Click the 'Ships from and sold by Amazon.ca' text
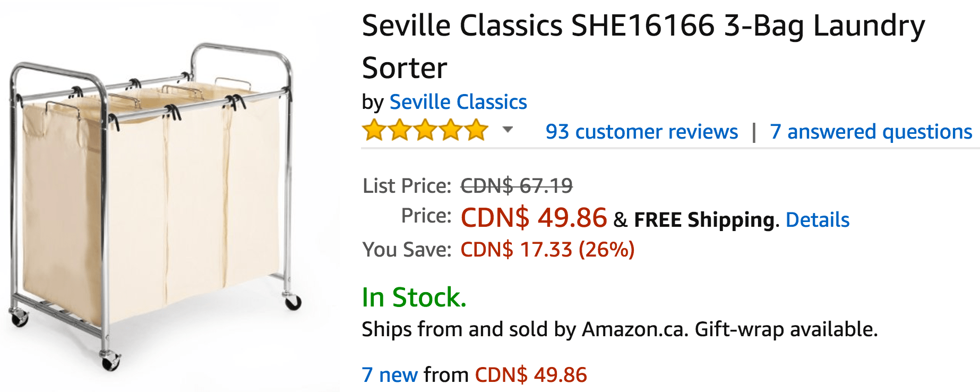The height and width of the screenshot is (392, 980). pyautogui.click(x=525, y=330)
